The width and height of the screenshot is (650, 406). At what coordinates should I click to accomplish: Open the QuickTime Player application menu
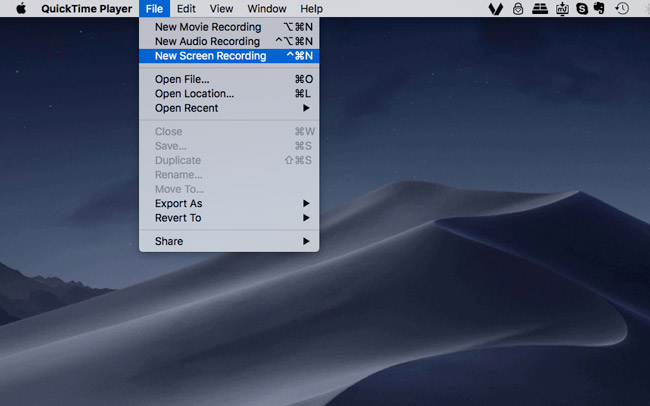point(87,9)
